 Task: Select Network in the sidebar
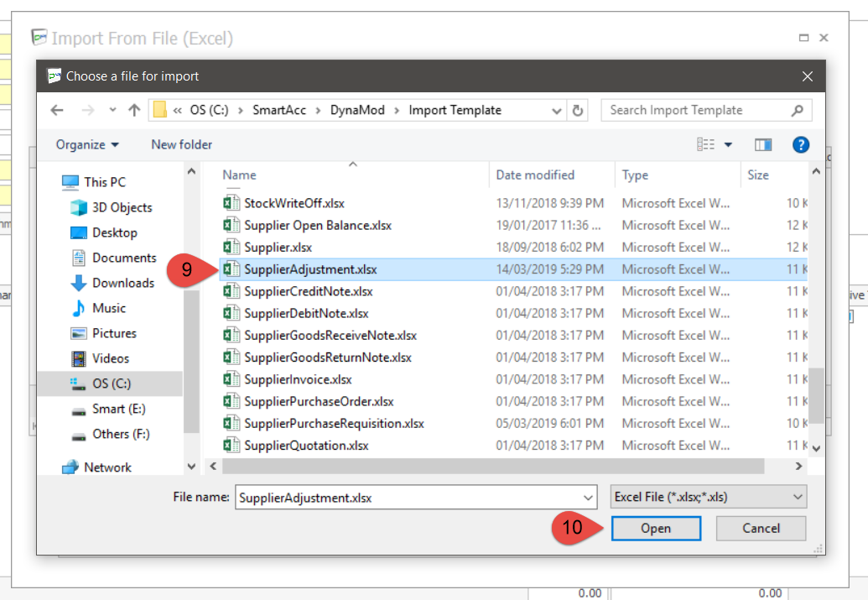(97, 467)
